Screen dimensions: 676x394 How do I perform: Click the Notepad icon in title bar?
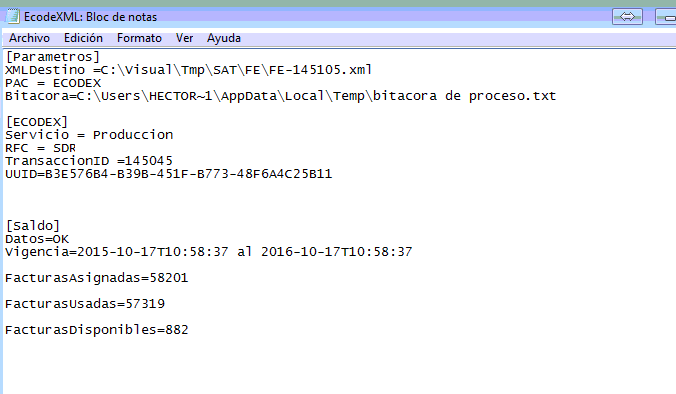pyautogui.click(x=13, y=16)
